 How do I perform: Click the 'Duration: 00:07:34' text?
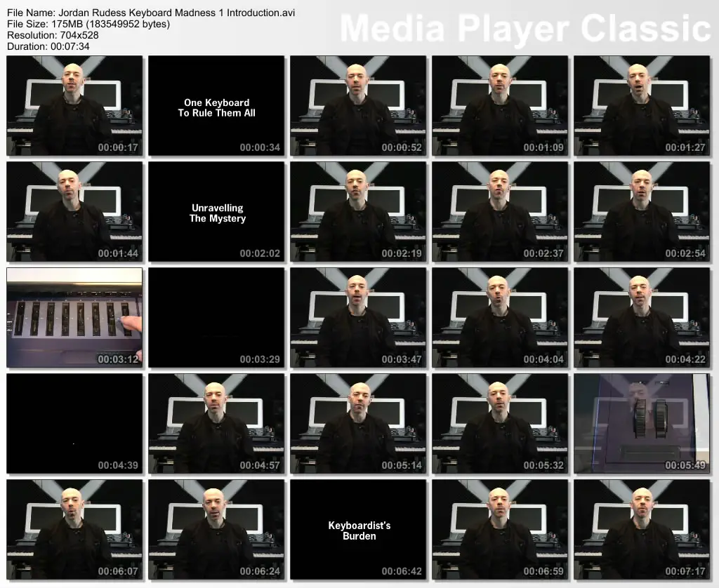coord(48,46)
